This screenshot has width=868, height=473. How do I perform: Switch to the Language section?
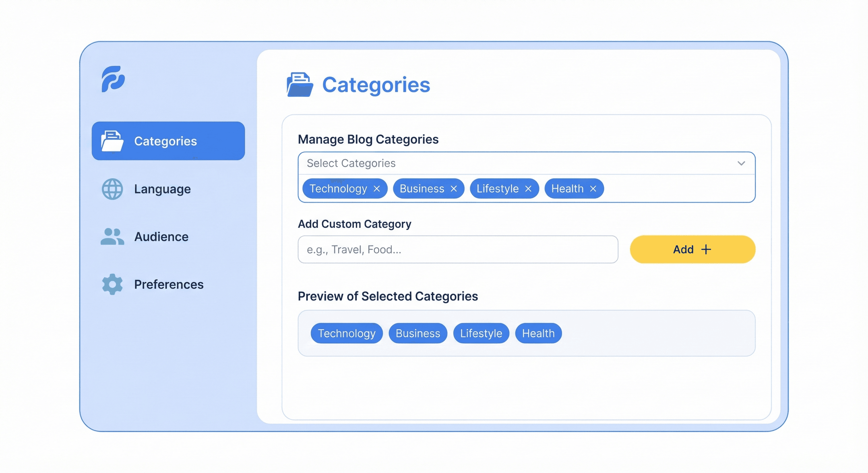coord(162,189)
